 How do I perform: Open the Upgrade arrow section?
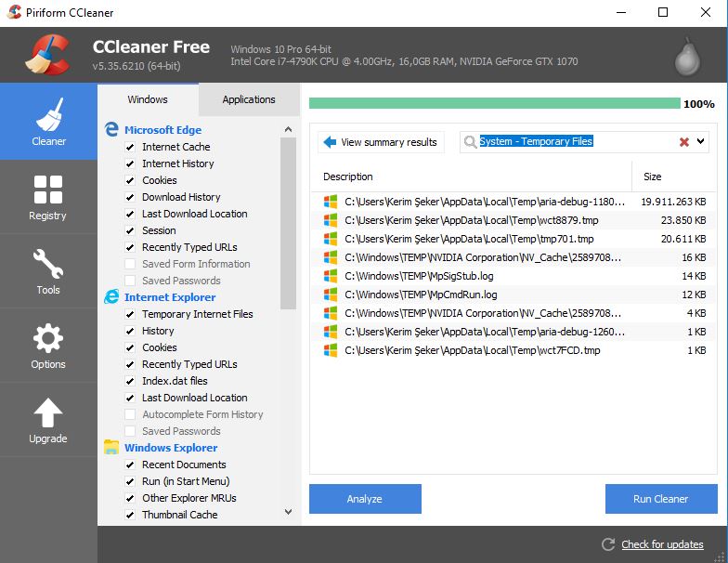click(x=48, y=420)
